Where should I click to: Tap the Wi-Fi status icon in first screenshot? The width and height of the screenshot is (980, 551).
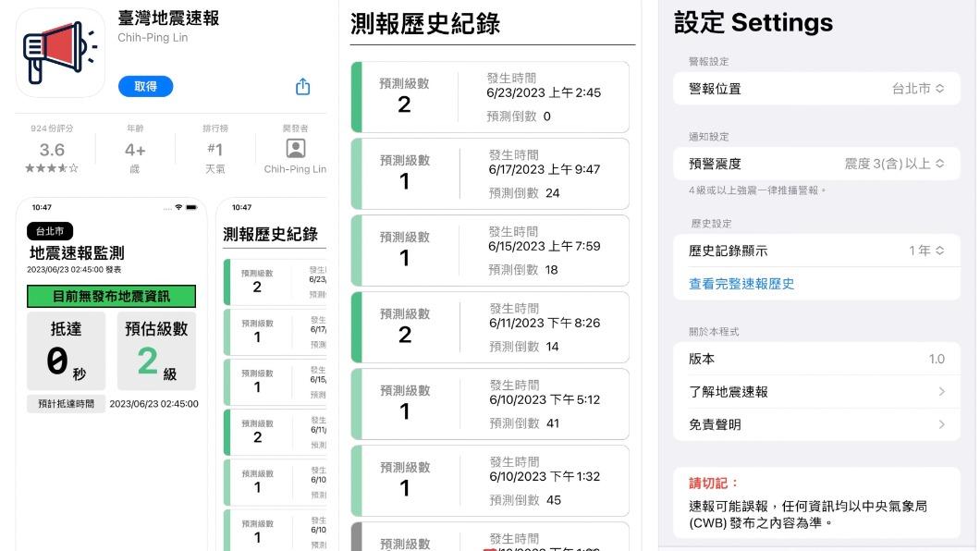pos(178,207)
